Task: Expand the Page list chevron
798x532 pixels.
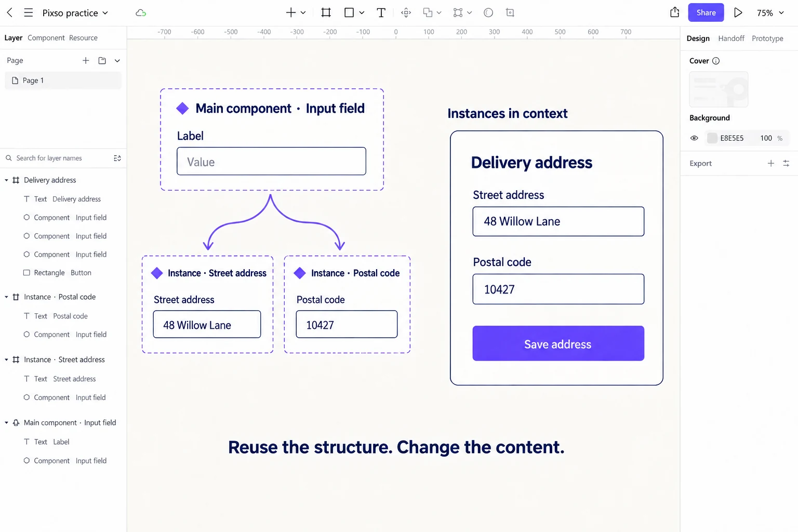Action: pos(117,61)
